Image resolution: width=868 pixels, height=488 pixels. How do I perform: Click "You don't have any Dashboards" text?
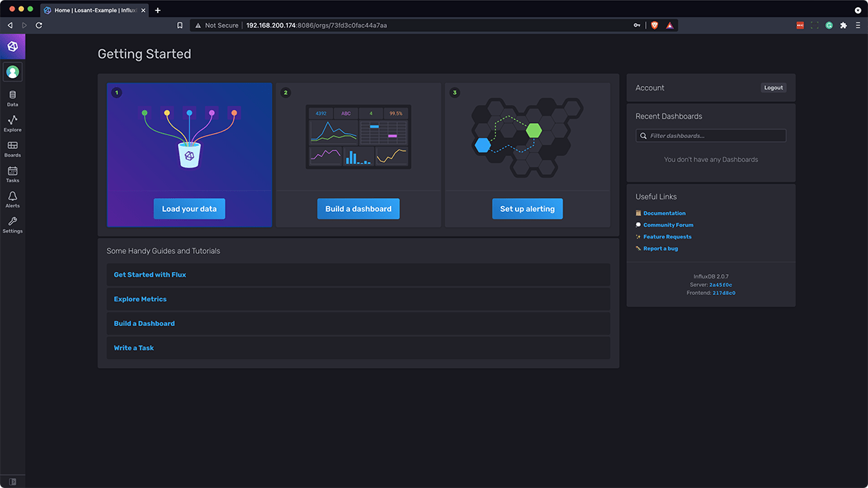pyautogui.click(x=711, y=160)
